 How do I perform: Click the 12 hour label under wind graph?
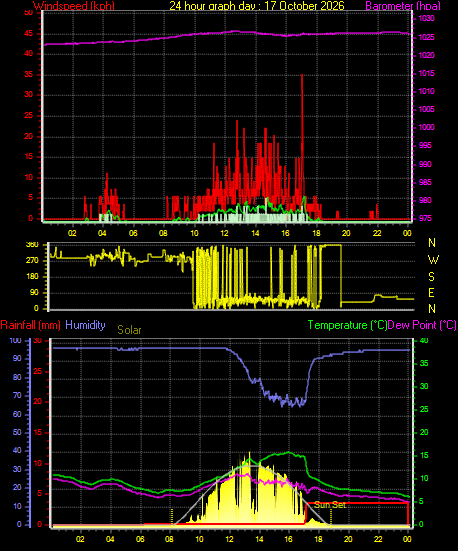pos(224,233)
